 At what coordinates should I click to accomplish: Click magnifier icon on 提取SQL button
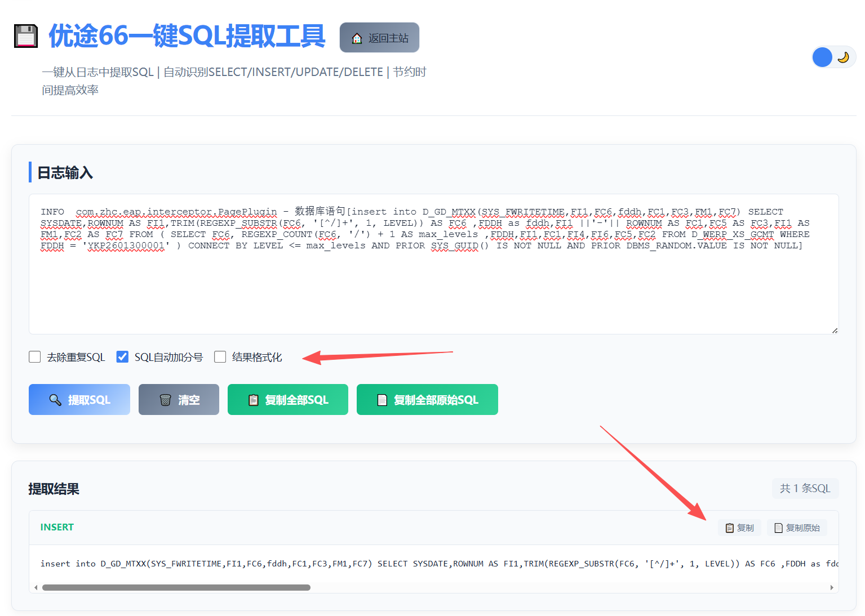coord(55,400)
